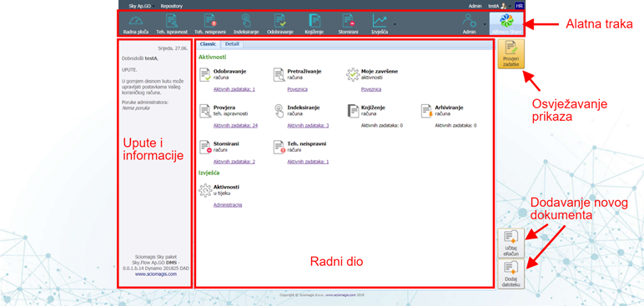This screenshot has width=644, height=306.
Task: Click the Stornirani računi activity icon
Action: 205,147
